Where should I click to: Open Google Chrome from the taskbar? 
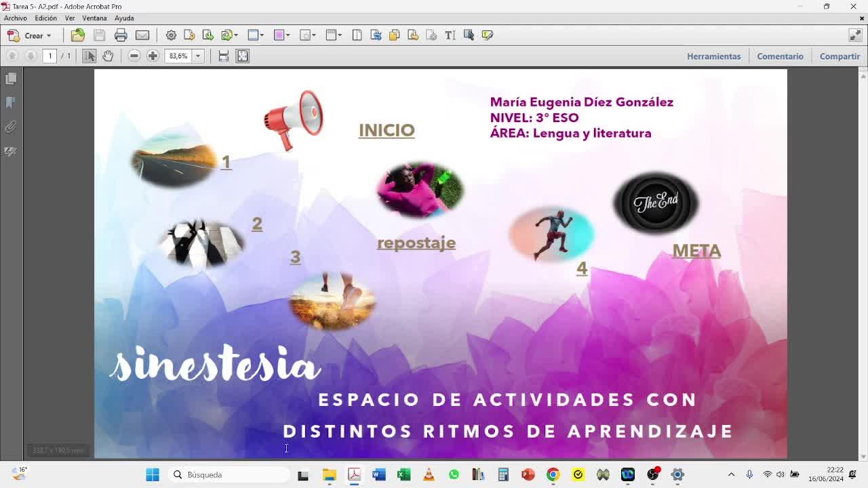[553, 475]
